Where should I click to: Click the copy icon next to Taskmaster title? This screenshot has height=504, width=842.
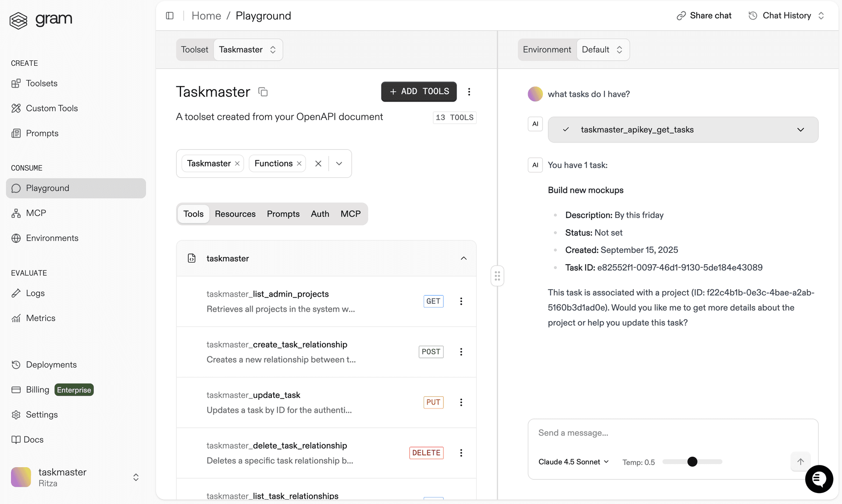[263, 92]
